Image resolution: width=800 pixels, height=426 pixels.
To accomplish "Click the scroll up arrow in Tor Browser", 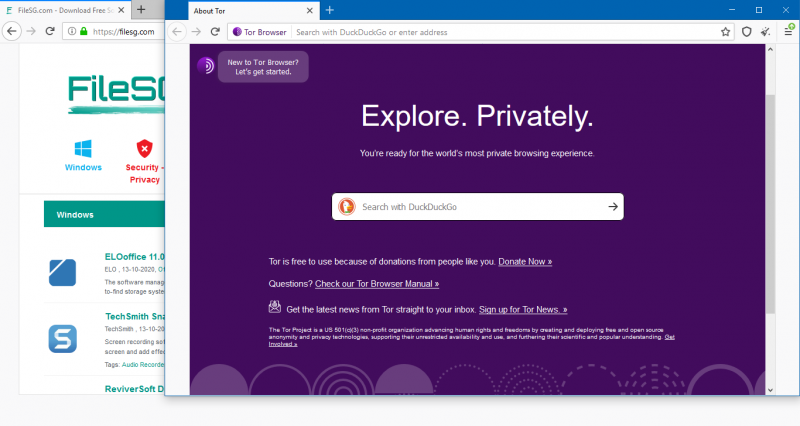I will click(x=770, y=49).
